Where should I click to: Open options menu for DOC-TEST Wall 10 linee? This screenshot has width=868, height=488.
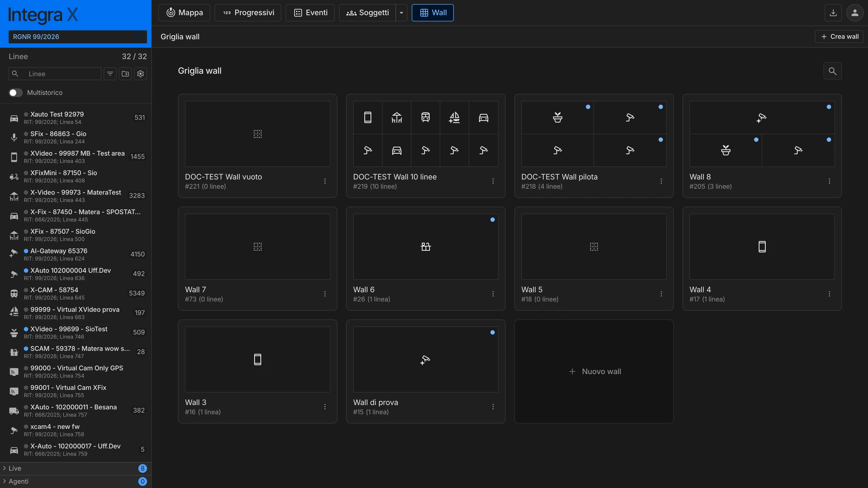(493, 181)
